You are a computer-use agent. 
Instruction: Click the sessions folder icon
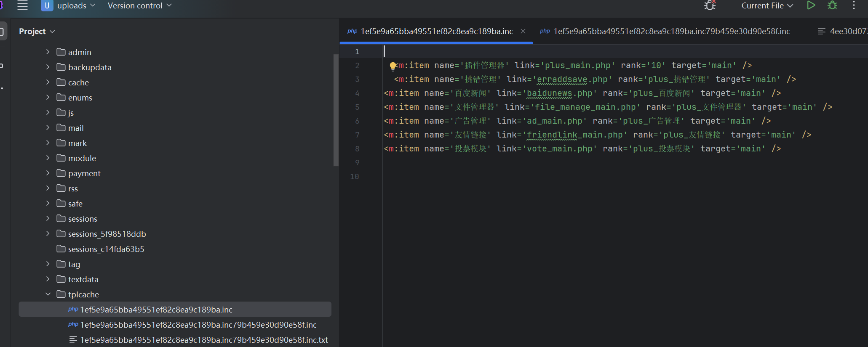pyautogui.click(x=61, y=218)
